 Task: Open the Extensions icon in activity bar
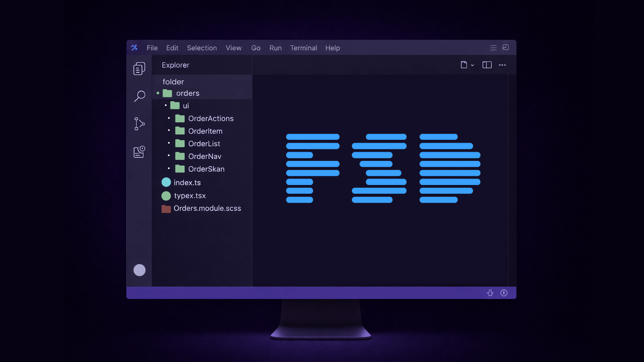point(139,152)
